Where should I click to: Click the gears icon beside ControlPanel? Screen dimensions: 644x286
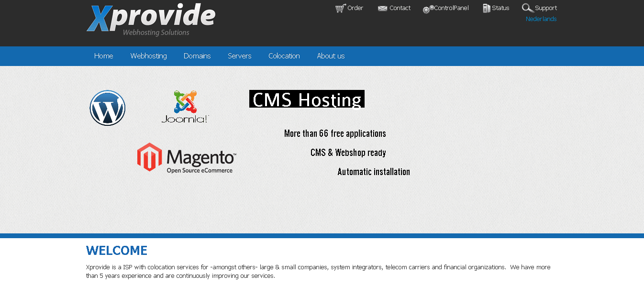[428, 9]
